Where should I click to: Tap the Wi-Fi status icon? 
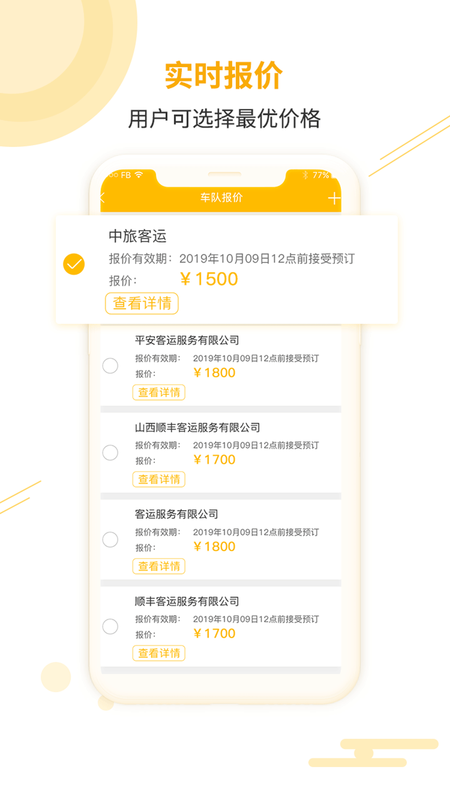click(x=139, y=175)
